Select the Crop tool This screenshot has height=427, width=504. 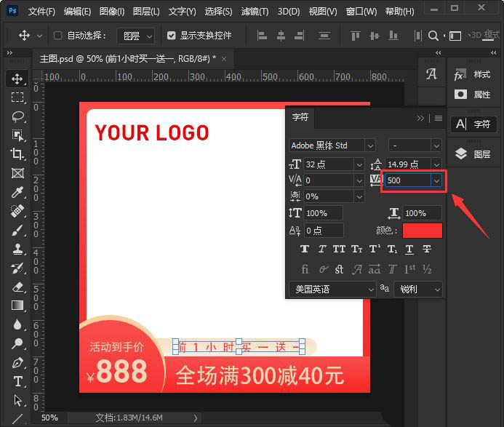(x=17, y=153)
